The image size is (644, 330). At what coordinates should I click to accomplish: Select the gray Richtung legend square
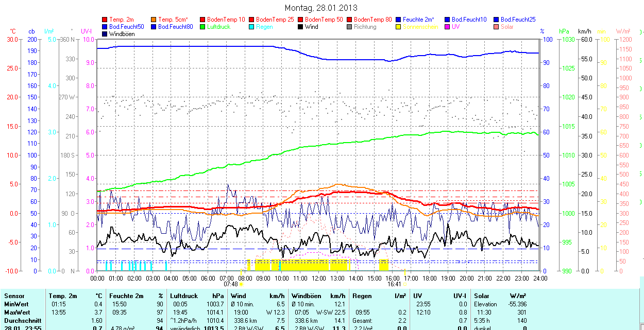coord(349,27)
